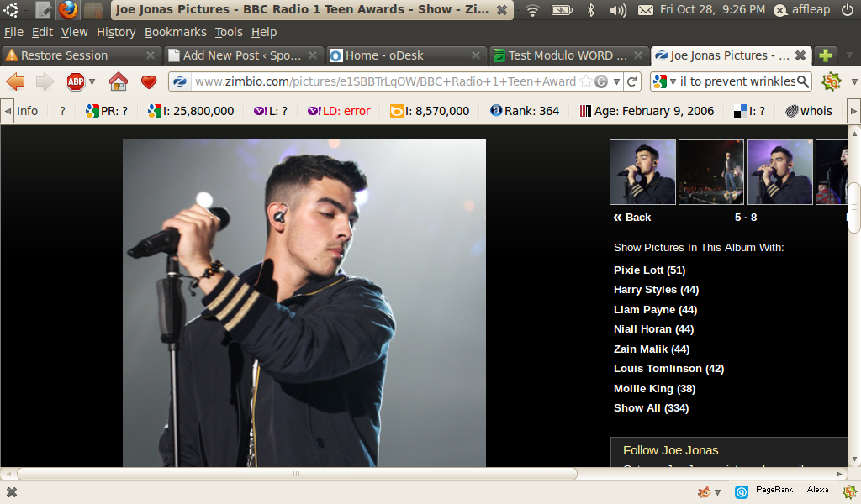Click the orange Back arrow button

point(15,81)
